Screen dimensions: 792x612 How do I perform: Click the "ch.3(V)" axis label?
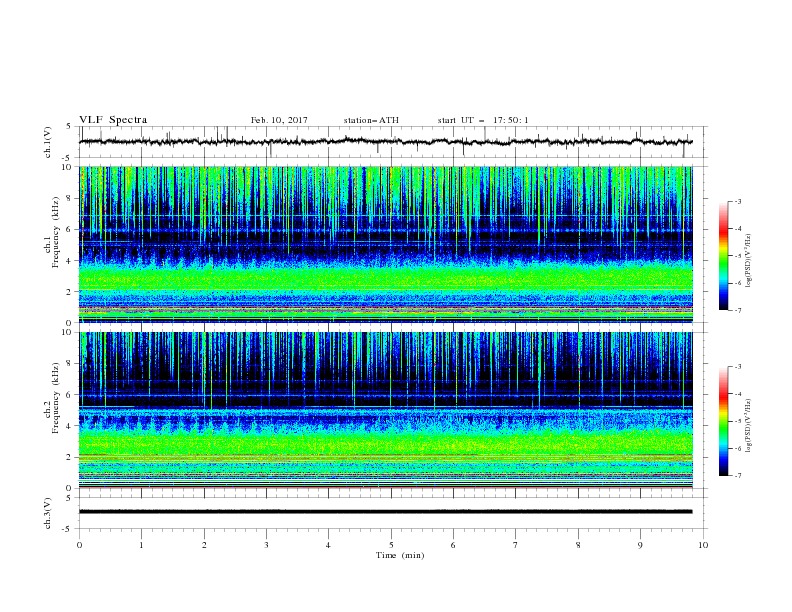(48, 513)
